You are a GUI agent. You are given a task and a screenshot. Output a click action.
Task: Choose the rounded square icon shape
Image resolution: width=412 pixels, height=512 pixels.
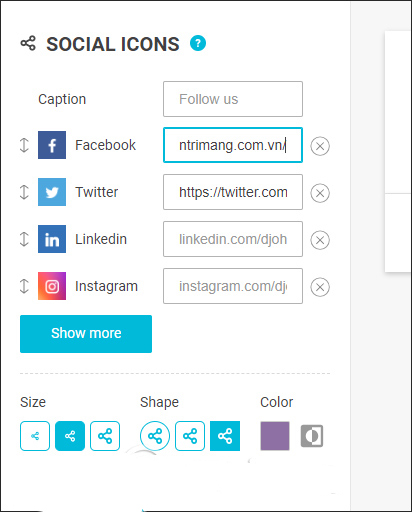[190, 436]
